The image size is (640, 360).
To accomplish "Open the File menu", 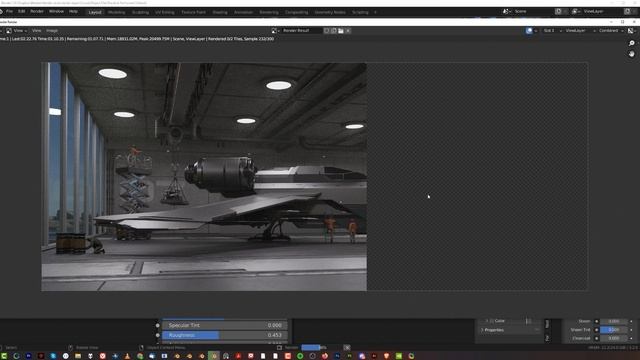I will point(9,11).
